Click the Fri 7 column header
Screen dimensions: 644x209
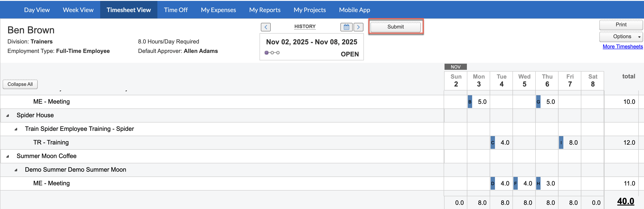569,80
